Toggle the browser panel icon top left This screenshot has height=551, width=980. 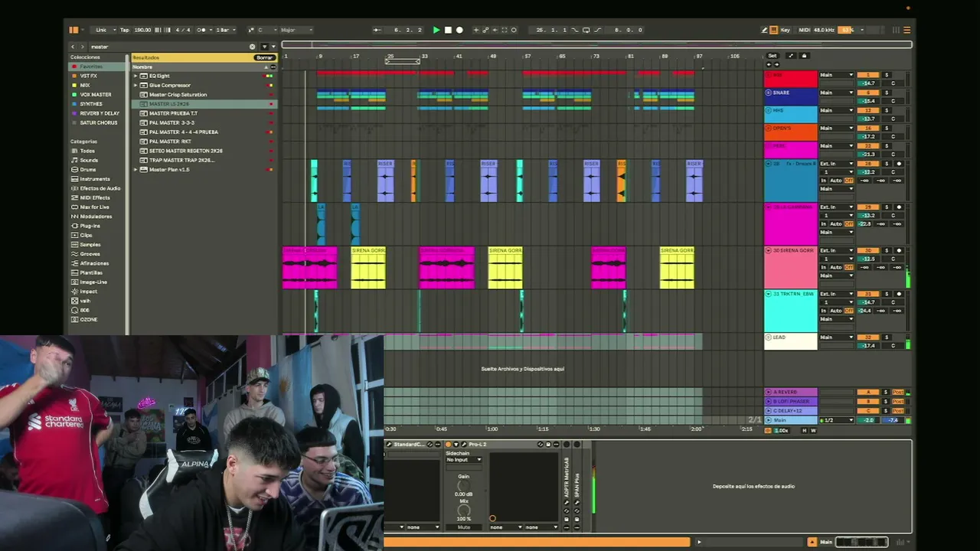(73, 30)
